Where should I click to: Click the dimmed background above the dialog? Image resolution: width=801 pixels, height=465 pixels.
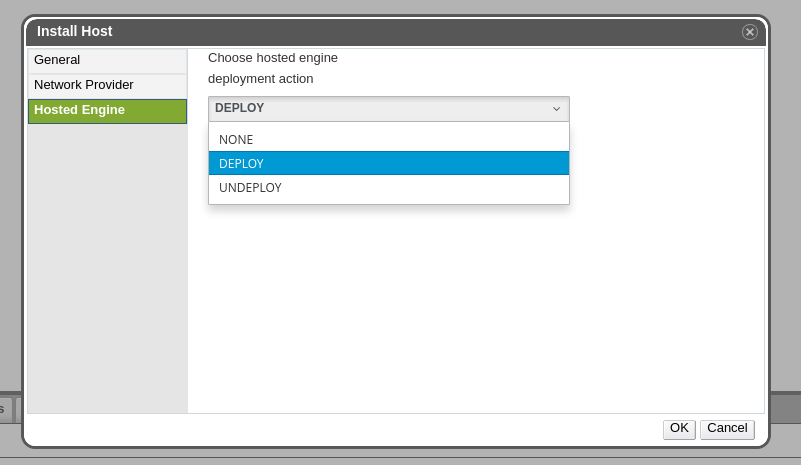pos(400,6)
